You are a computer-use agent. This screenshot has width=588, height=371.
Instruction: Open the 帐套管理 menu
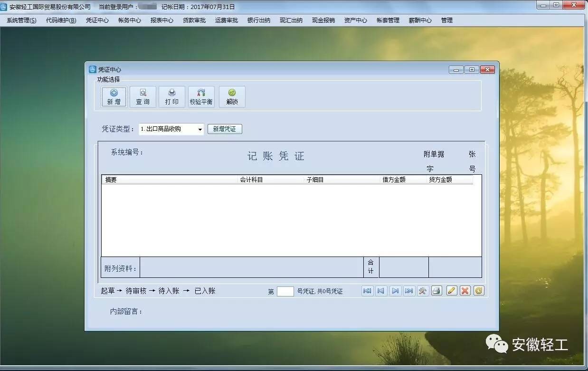388,20
